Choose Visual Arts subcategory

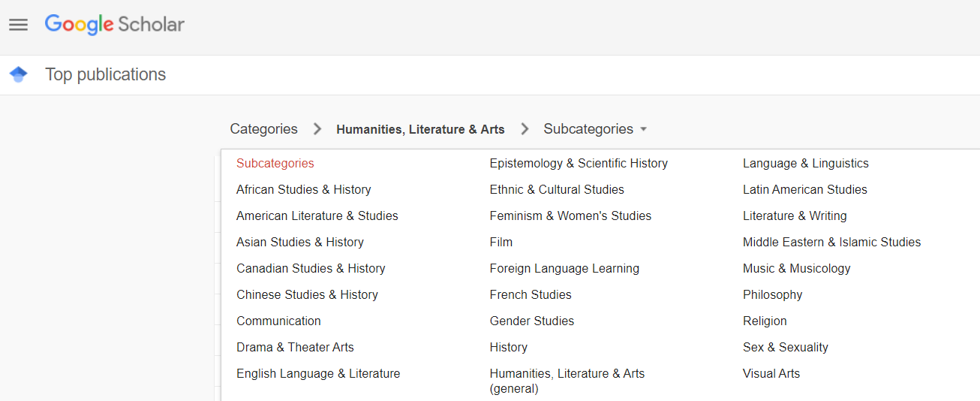pos(771,373)
